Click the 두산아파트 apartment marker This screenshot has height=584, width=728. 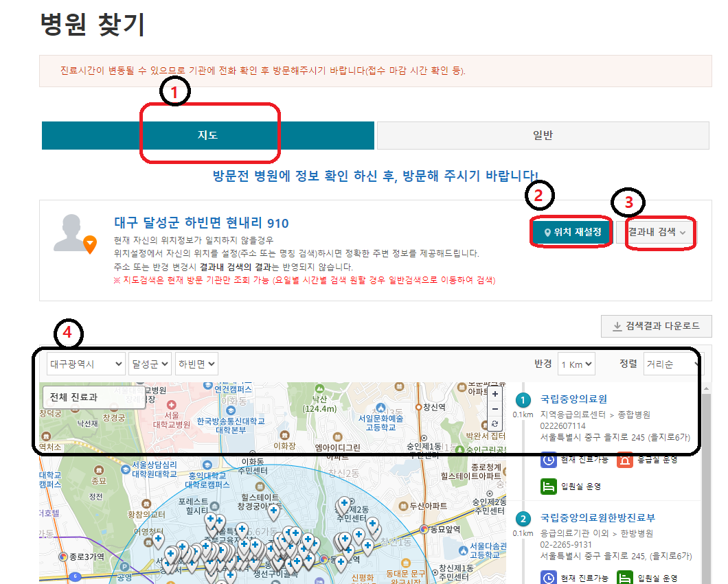coord(404,506)
